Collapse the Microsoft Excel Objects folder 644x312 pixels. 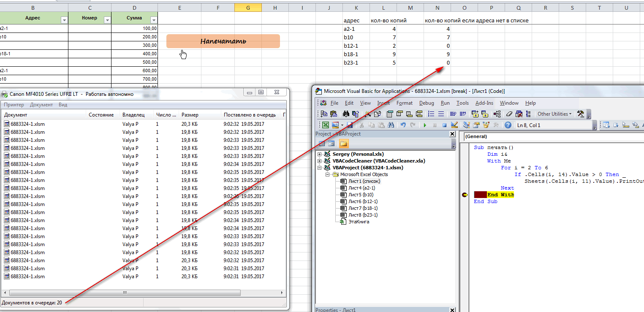tap(328, 174)
